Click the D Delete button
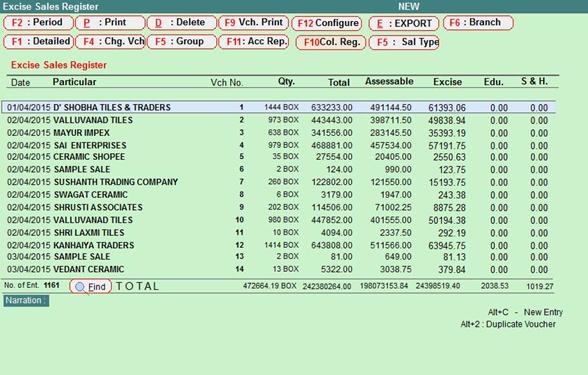Screen dimensions: 588x375 coord(182,22)
